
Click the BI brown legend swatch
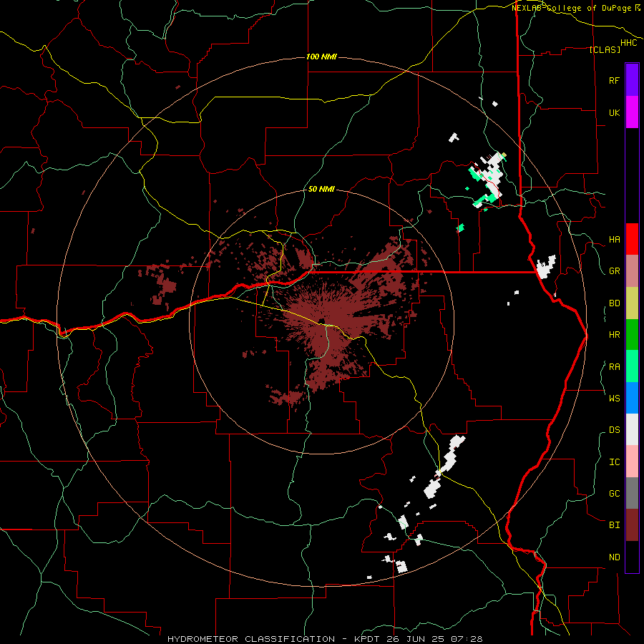632,525
